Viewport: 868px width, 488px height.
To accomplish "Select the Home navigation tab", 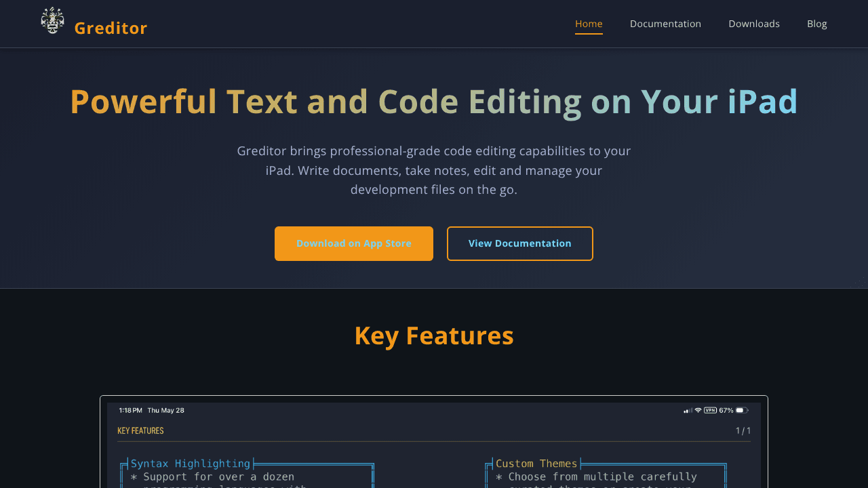I will click(x=589, y=24).
